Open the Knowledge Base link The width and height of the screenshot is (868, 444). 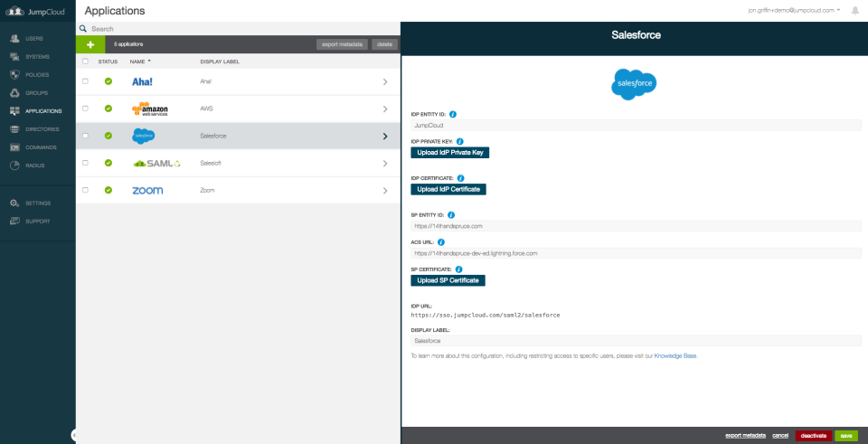[675, 356]
